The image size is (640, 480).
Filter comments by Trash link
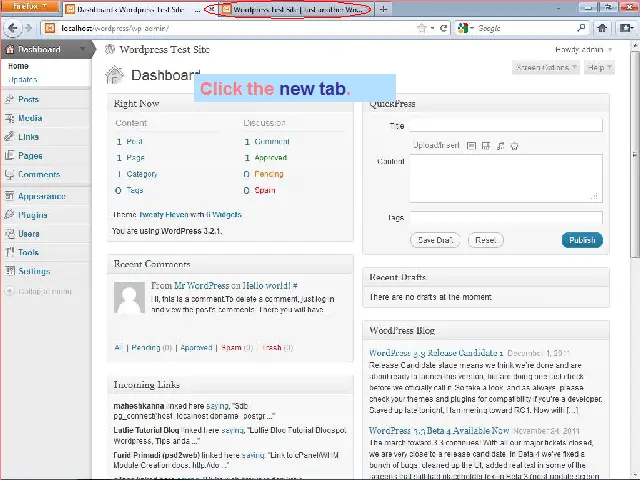point(272,347)
